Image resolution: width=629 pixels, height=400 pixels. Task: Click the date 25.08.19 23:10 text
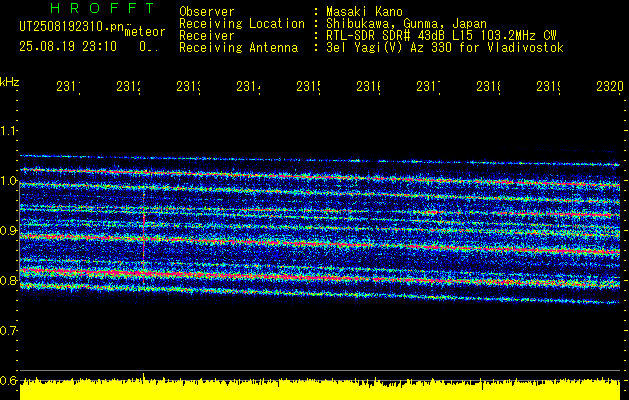click(x=68, y=47)
